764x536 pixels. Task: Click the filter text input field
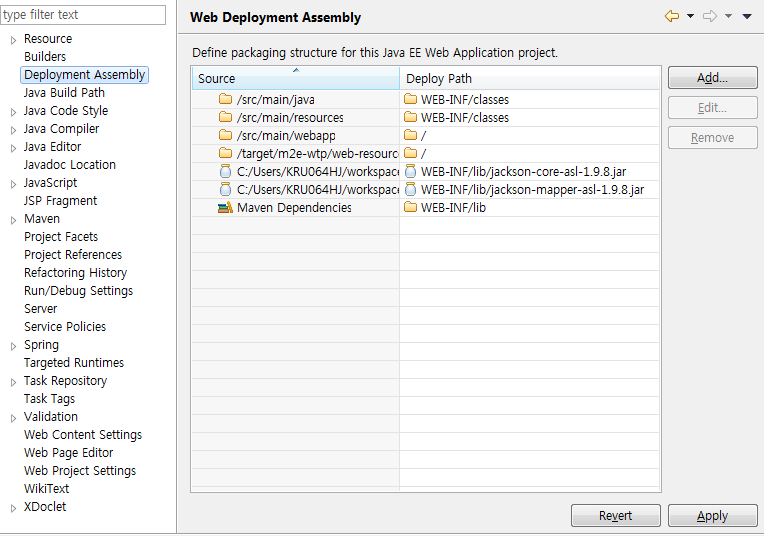83,15
